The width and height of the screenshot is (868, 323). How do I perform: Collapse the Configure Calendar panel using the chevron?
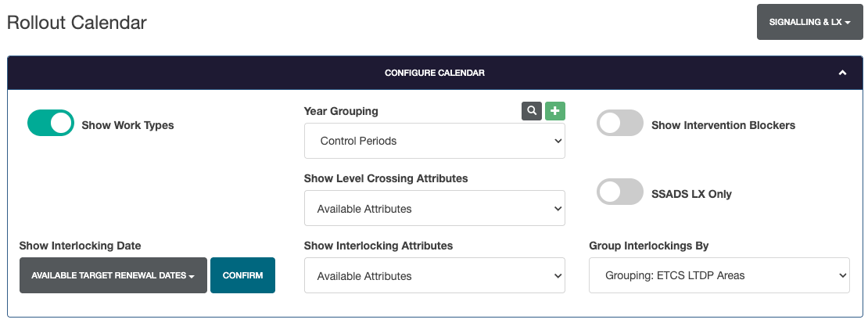(x=842, y=73)
